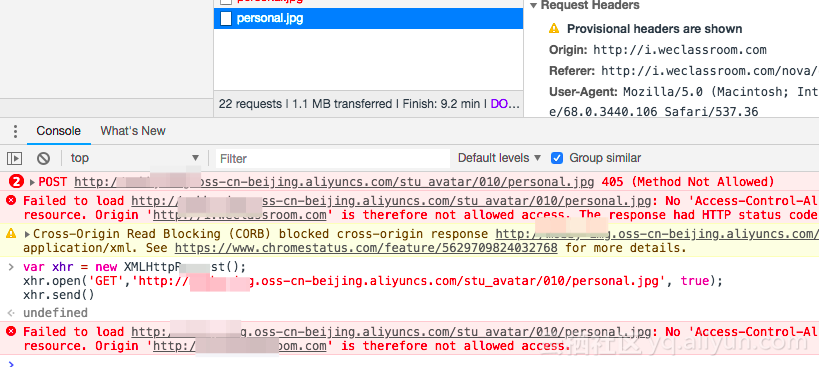Collapse the Request Headers section
819x367 pixels.
(533, 5)
